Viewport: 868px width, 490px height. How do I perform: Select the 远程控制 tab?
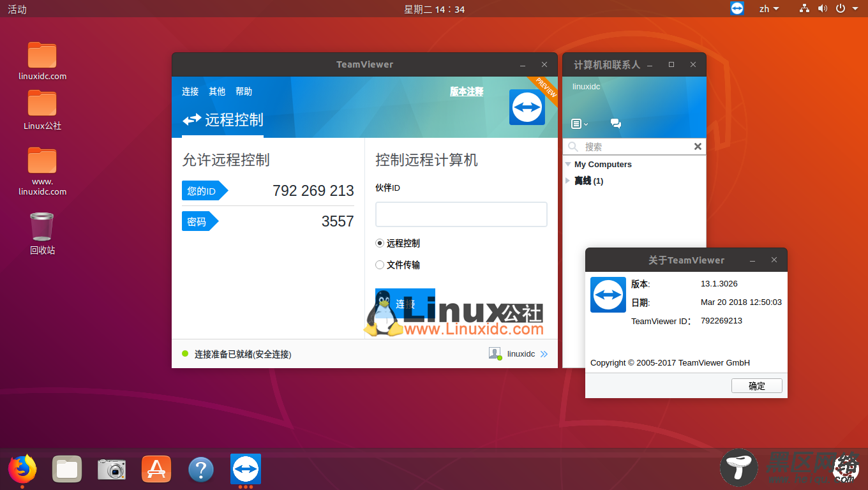point(223,120)
